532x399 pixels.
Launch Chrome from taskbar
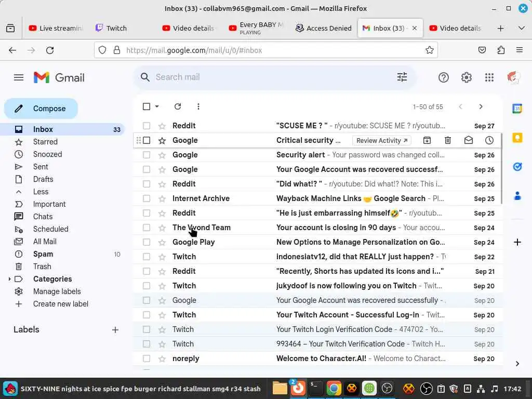tap(334, 388)
